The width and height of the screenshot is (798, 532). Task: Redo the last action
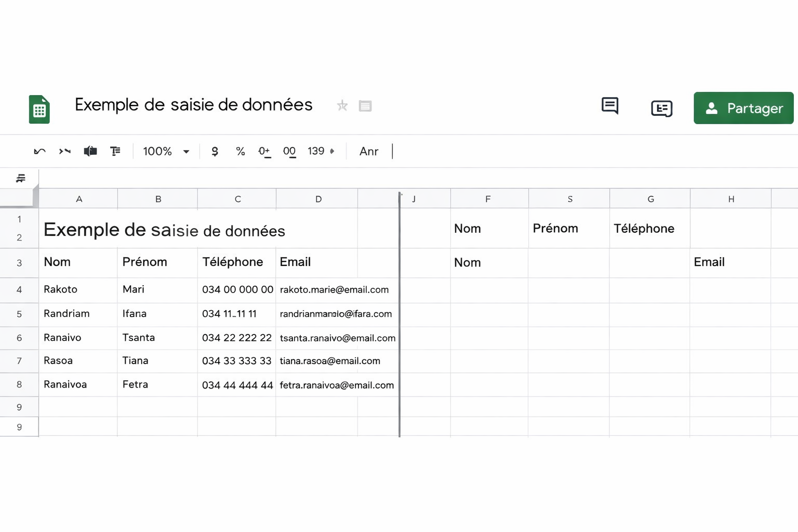[x=64, y=151]
